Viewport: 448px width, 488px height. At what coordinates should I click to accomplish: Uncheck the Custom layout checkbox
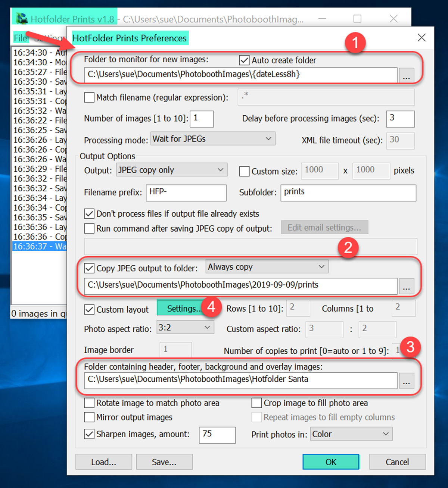click(89, 309)
